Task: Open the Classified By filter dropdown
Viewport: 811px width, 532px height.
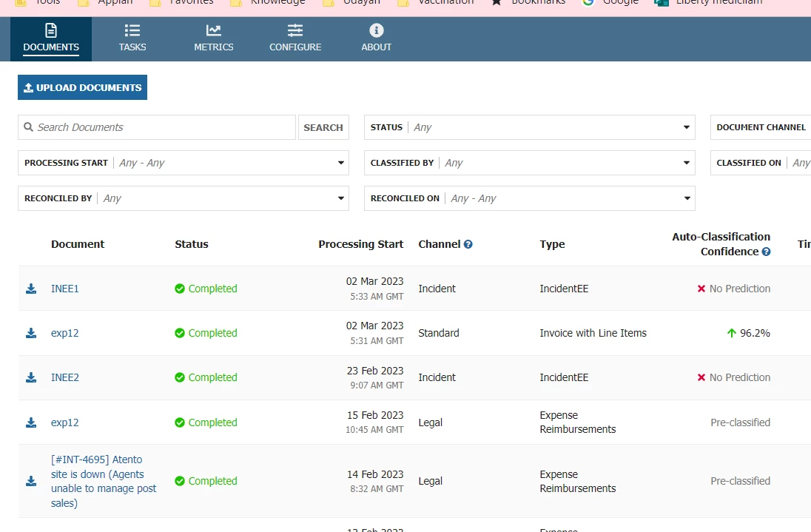Action: tap(530, 163)
